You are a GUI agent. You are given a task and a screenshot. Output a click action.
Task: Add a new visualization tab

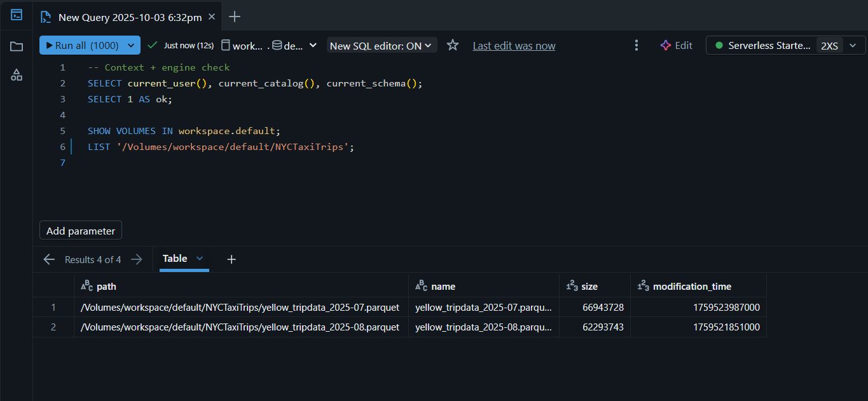pyautogui.click(x=231, y=259)
